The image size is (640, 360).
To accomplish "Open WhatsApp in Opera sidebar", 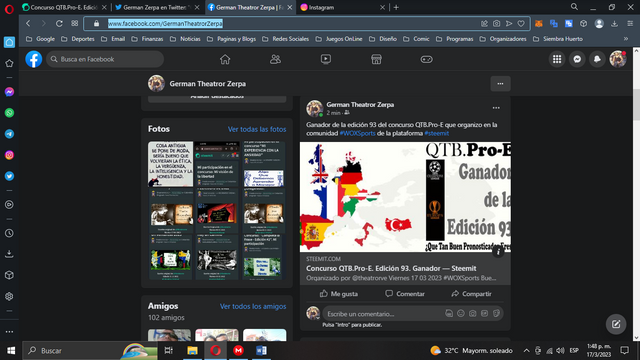I will 9,113.
